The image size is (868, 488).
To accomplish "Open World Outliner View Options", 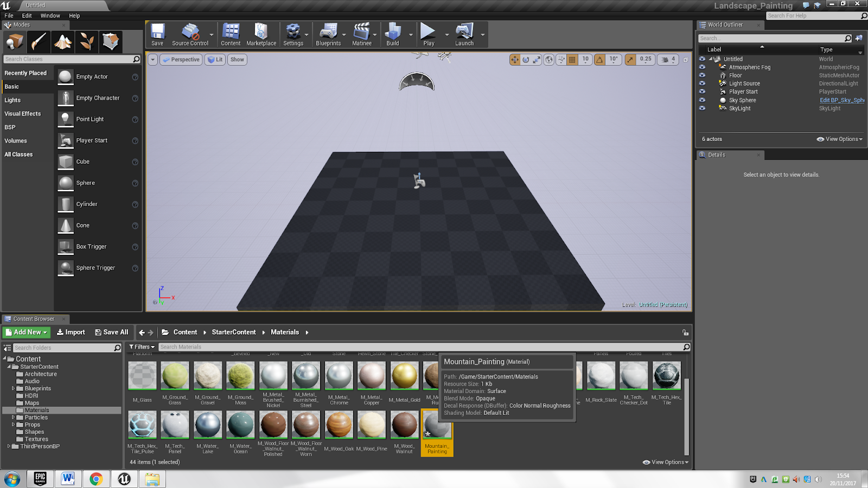I will (x=839, y=139).
